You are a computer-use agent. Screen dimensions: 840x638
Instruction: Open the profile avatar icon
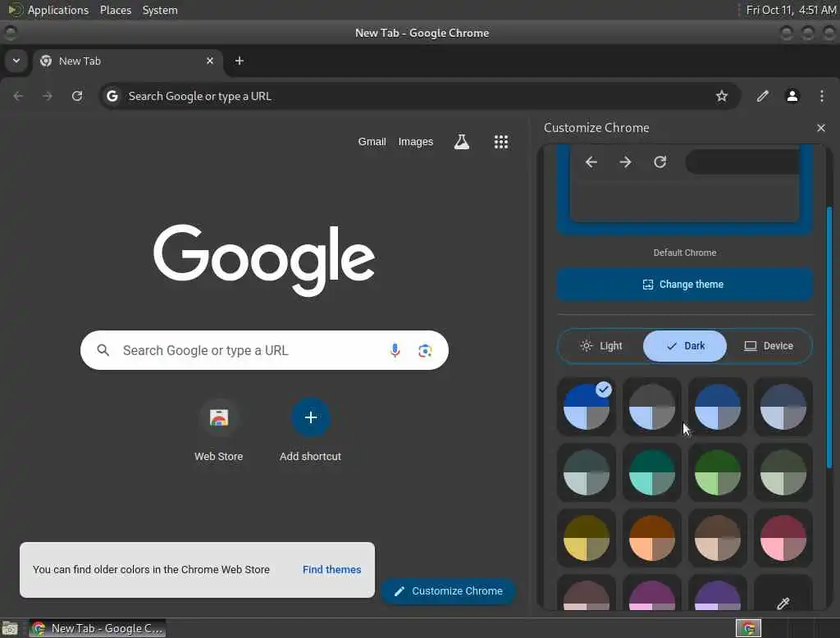[792, 96]
